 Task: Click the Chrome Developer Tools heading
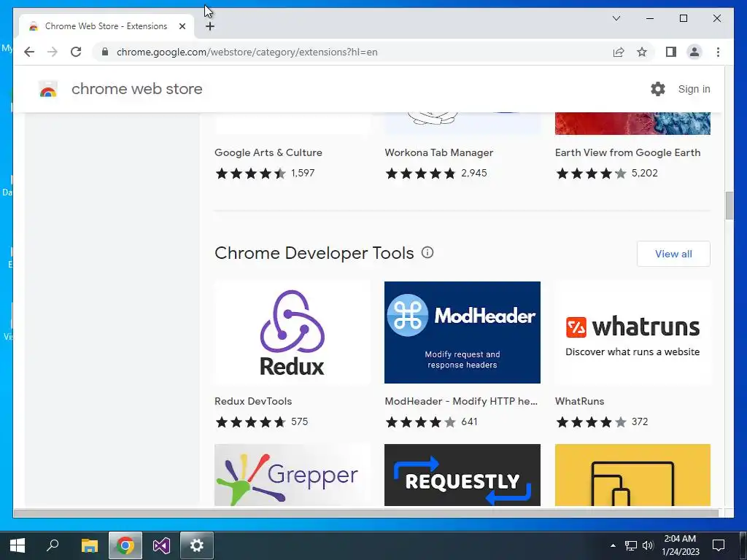[314, 253]
